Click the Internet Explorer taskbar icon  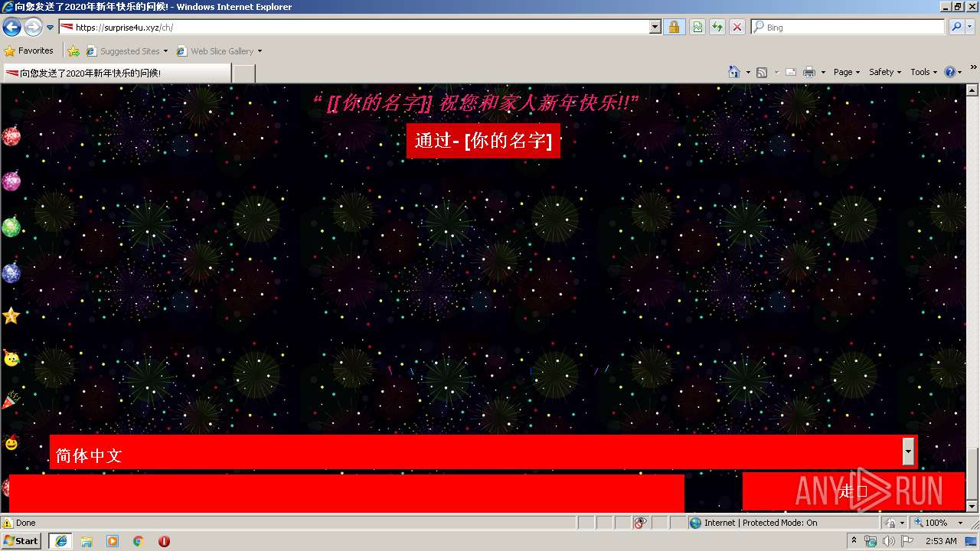60,541
